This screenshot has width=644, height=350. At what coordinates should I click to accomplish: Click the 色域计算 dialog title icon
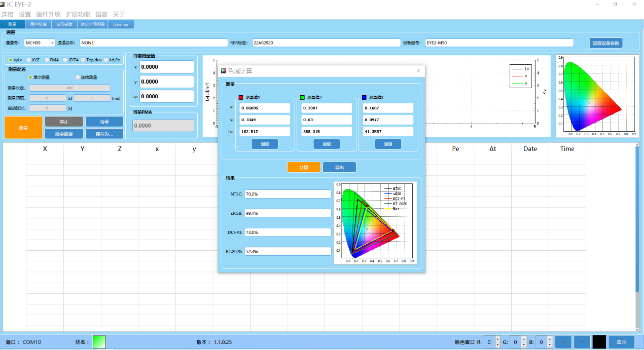point(224,71)
